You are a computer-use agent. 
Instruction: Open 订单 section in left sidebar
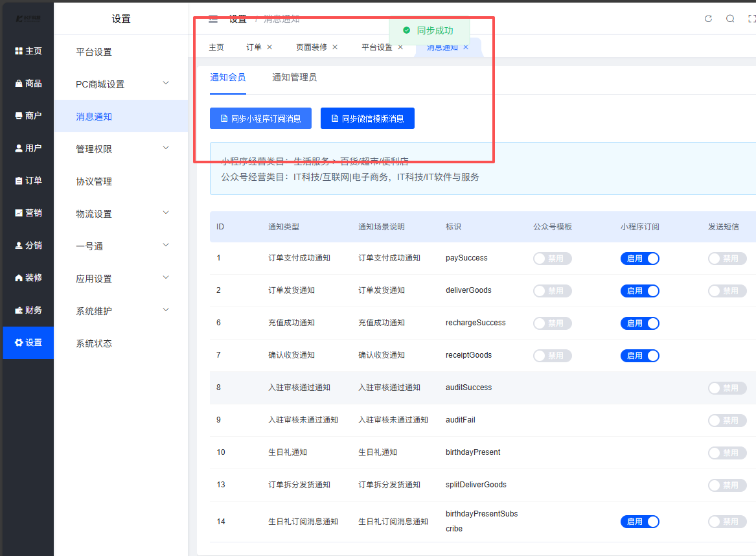pos(28,181)
